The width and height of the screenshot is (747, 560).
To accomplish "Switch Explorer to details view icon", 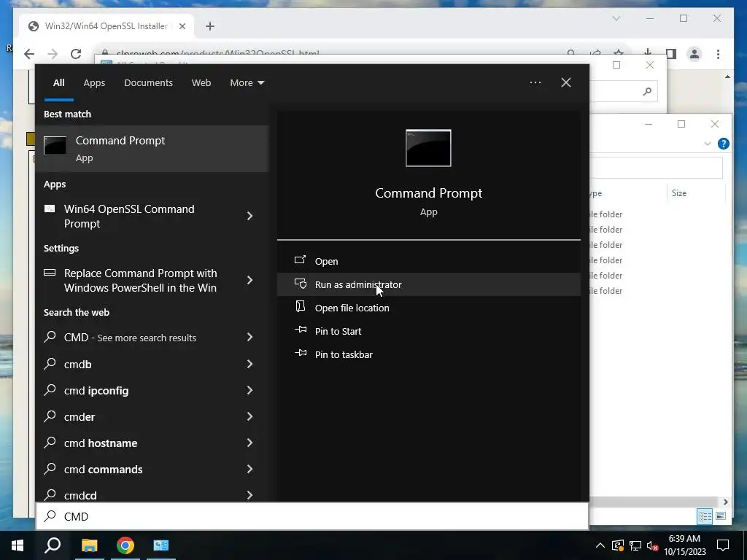I will tap(705, 516).
